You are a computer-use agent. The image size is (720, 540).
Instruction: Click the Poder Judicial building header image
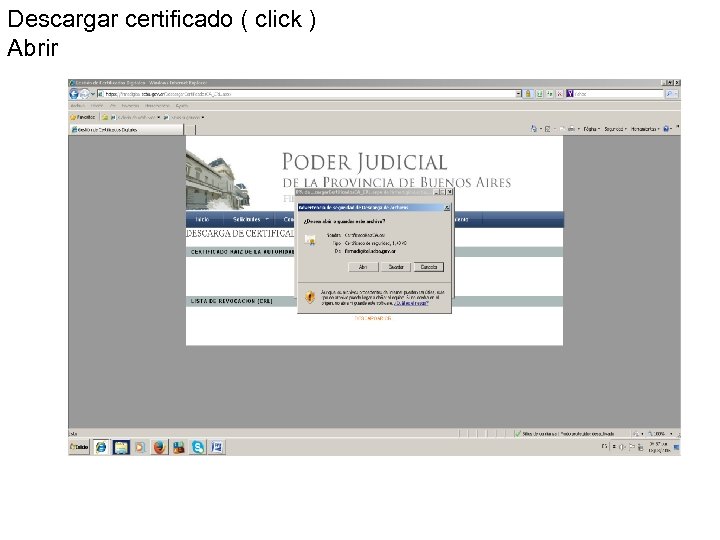point(218,180)
